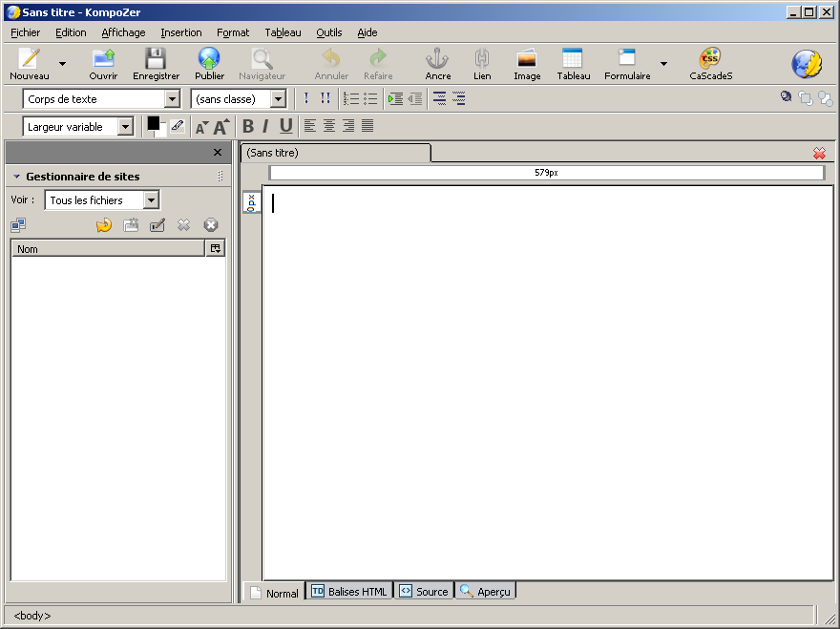Start a numbered list
The image size is (840, 629).
pos(351,98)
